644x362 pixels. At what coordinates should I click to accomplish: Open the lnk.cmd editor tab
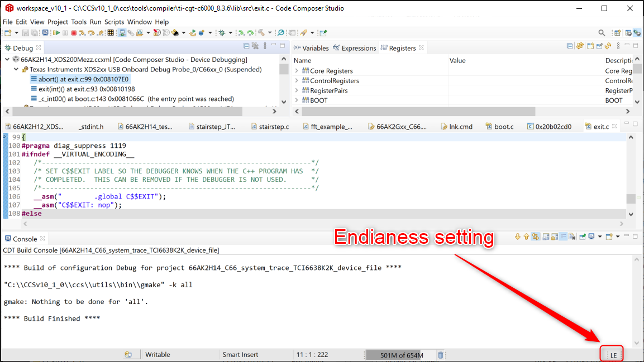(x=457, y=127)
